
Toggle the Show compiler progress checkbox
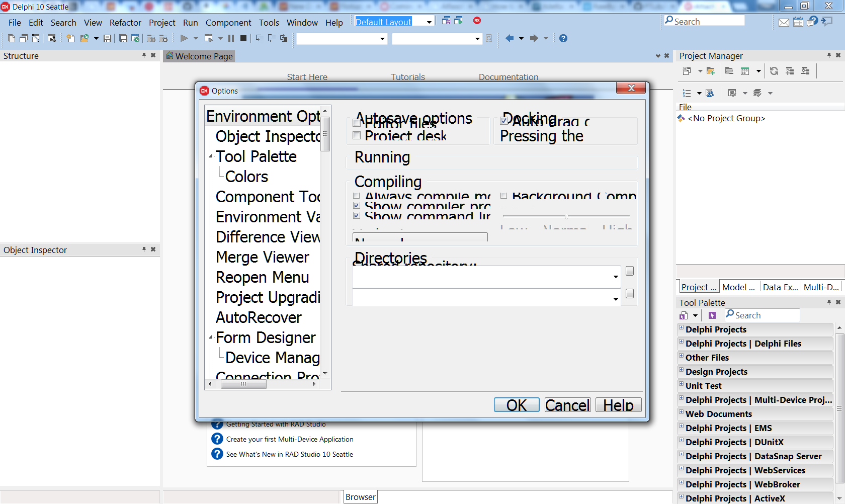tap(357, 206)
